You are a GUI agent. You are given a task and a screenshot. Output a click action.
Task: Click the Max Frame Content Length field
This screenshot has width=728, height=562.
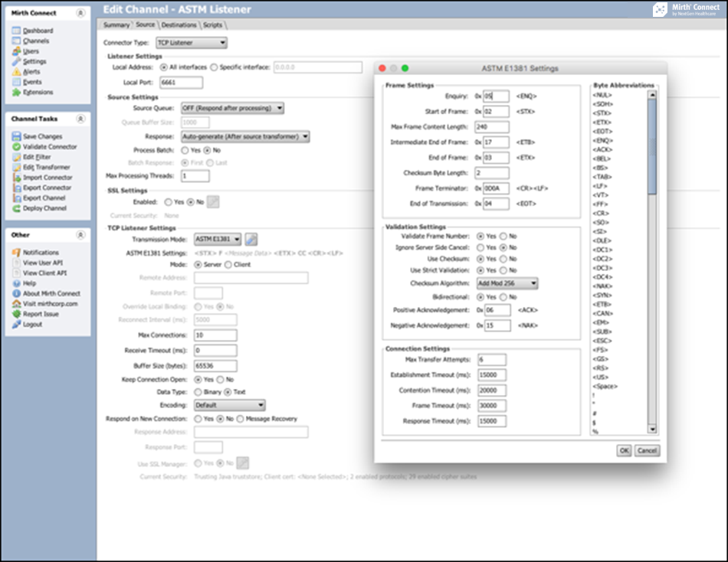[x=491, y=127]
